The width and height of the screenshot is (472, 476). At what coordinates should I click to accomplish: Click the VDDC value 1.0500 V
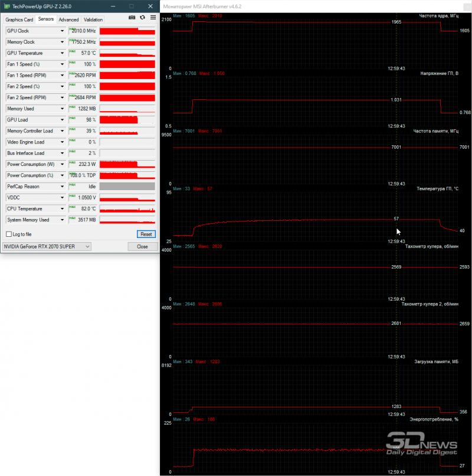[x=83, y=198]
